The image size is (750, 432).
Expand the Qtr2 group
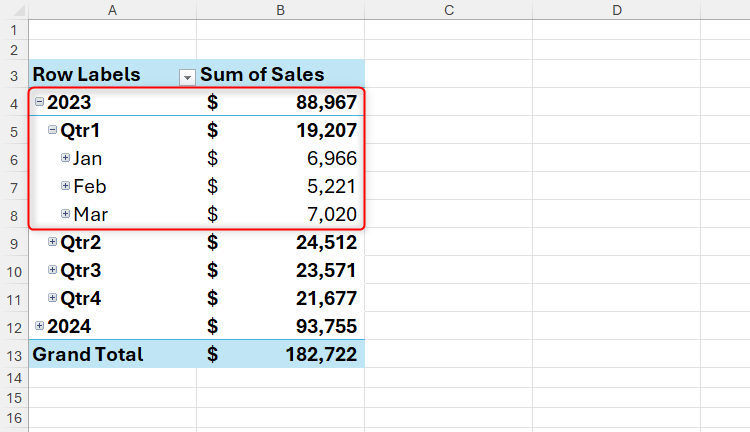pyautogui.click(x=52, y=242)
